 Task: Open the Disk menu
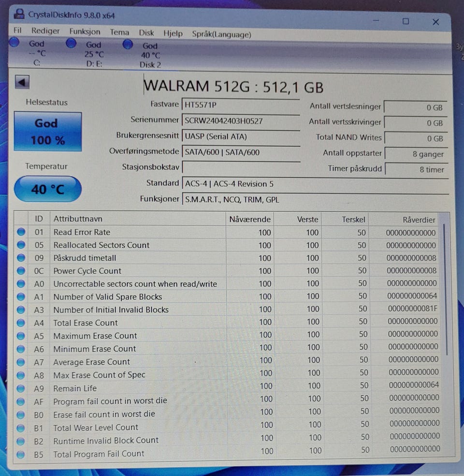click(x=146, y=33)
